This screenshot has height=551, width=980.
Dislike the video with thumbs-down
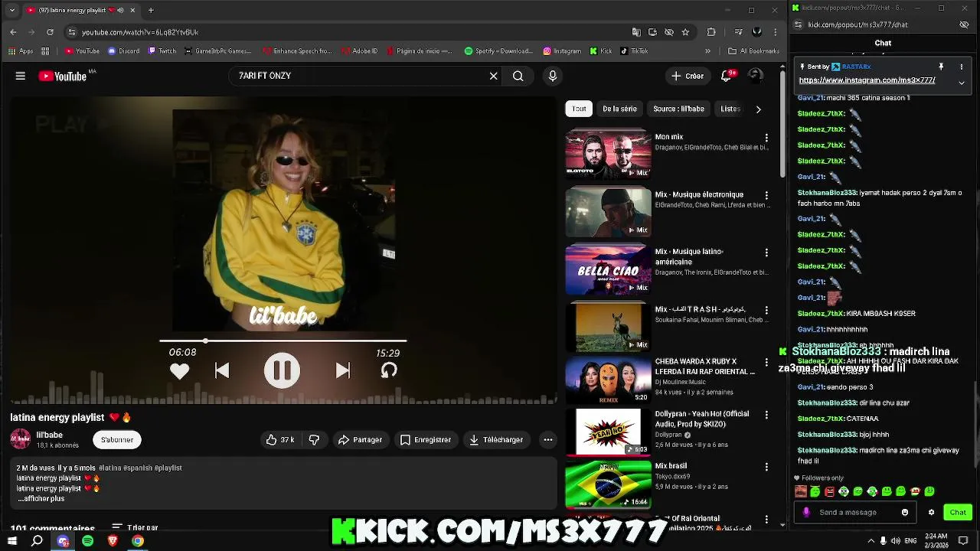(314, 439)
